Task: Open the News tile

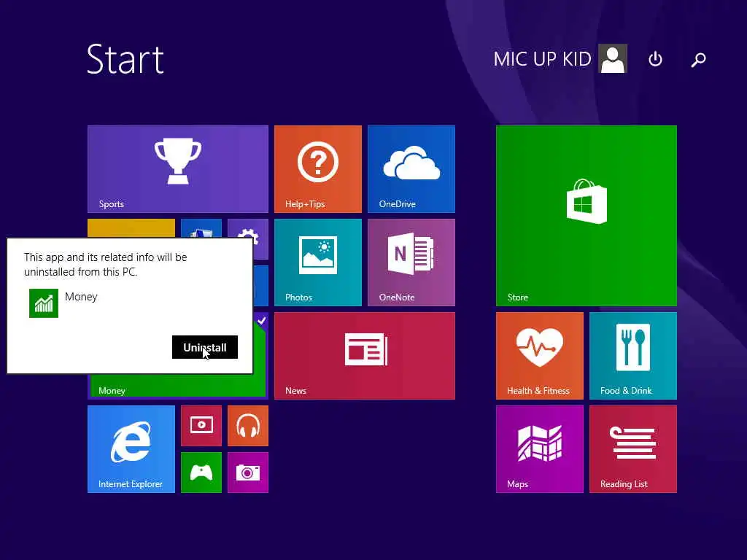Action: pos(365,356)
